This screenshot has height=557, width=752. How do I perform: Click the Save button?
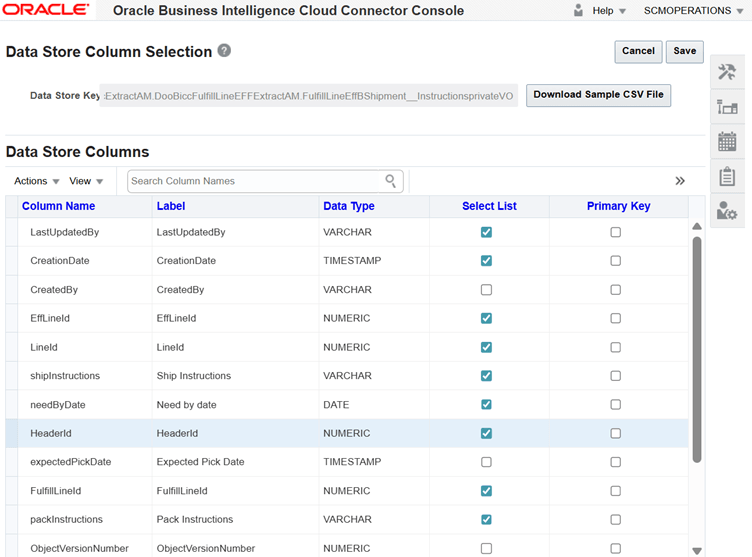[684, 51]
